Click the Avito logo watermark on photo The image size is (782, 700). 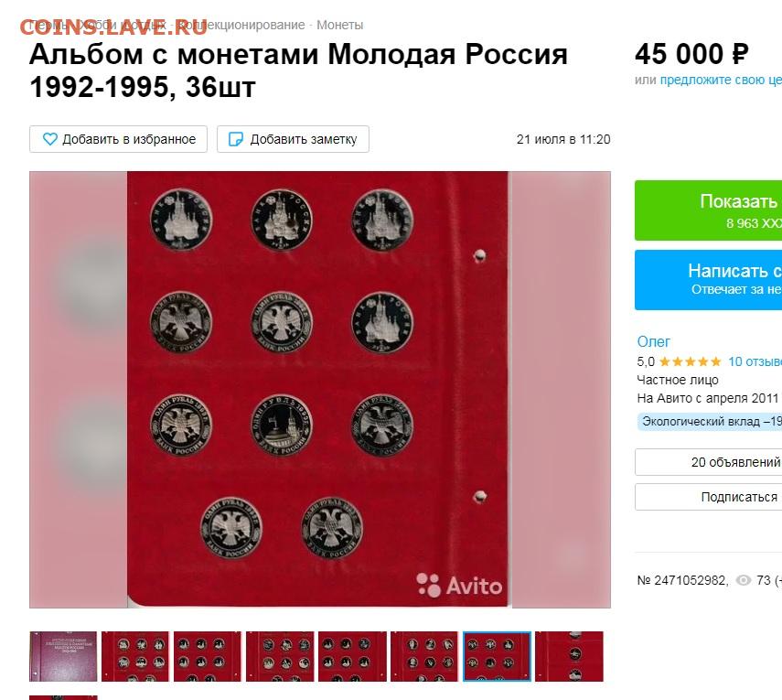(459, 586)
